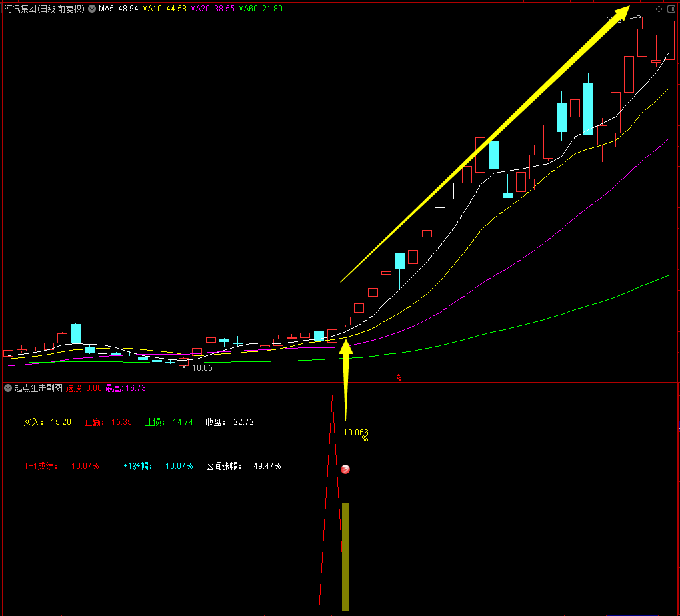Click the MA10: 44.58 label
The image size is (680, 616).
pyautogui.click(x=165, y=9)
